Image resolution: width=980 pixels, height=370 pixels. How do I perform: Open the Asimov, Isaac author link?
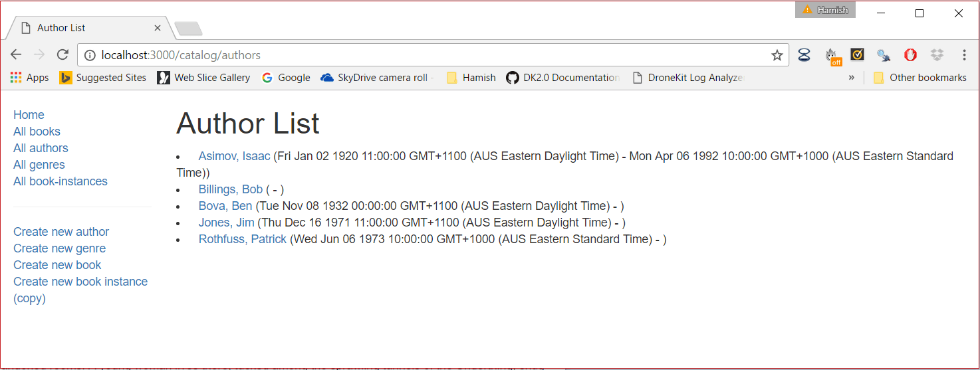[x=234, y=156]
